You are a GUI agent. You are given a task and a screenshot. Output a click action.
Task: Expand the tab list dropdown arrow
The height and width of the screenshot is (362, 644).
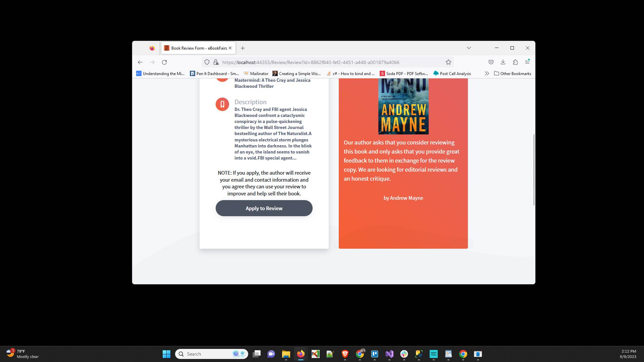click(x=469, y=48)
